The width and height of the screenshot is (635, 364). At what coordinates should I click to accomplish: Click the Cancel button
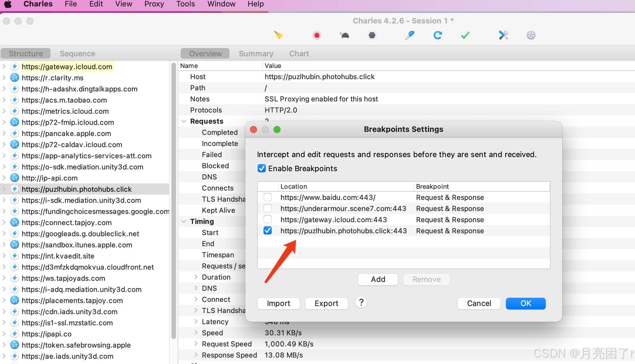(x=479, y=303)
